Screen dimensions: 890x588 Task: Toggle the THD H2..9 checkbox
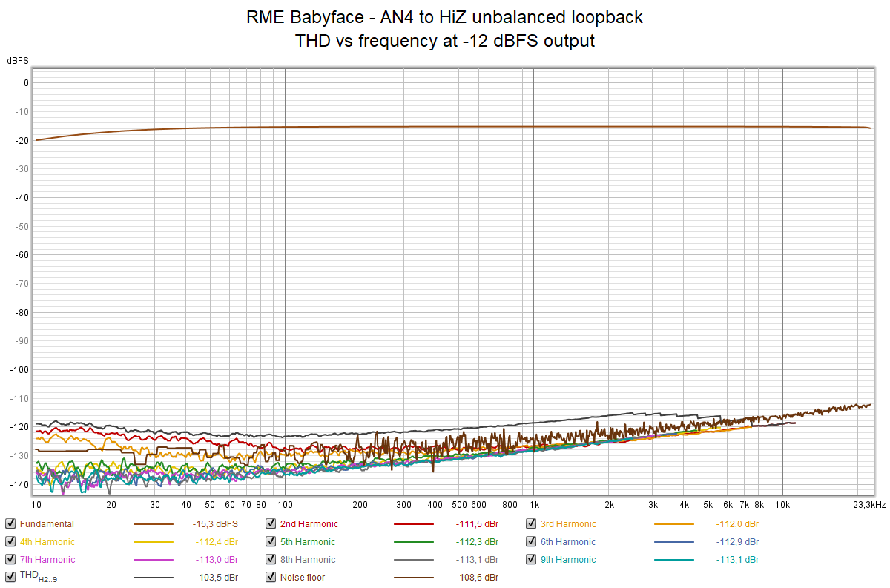(10, 577)
